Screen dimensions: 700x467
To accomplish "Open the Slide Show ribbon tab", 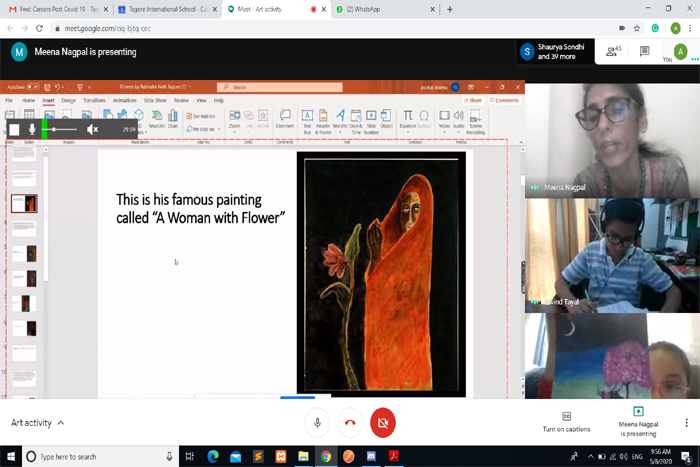I will click(155, 100).
